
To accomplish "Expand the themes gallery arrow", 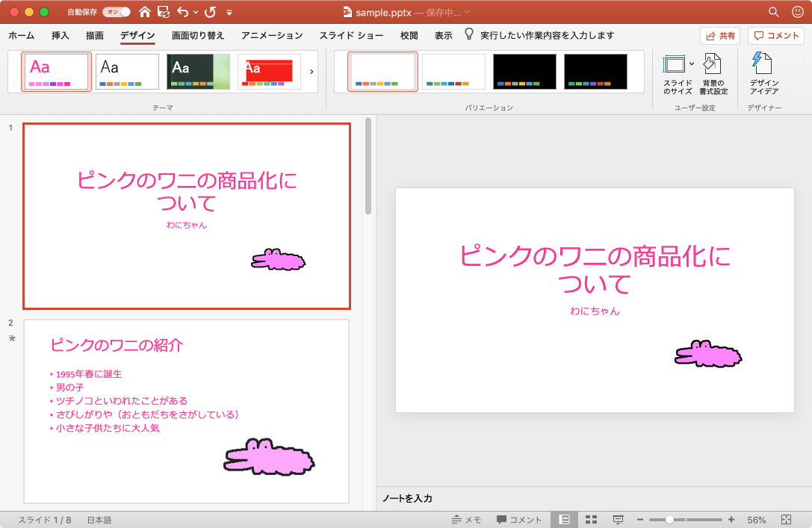I will pos(312,72).
